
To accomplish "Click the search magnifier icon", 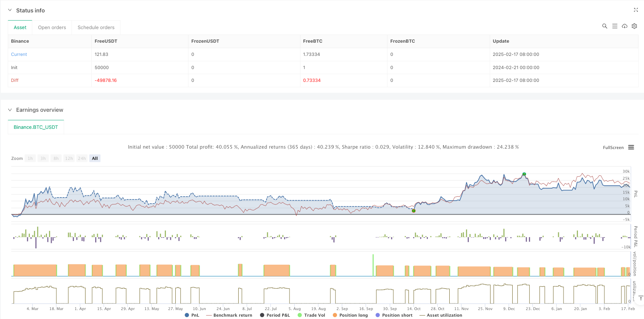I will (604, 26).
